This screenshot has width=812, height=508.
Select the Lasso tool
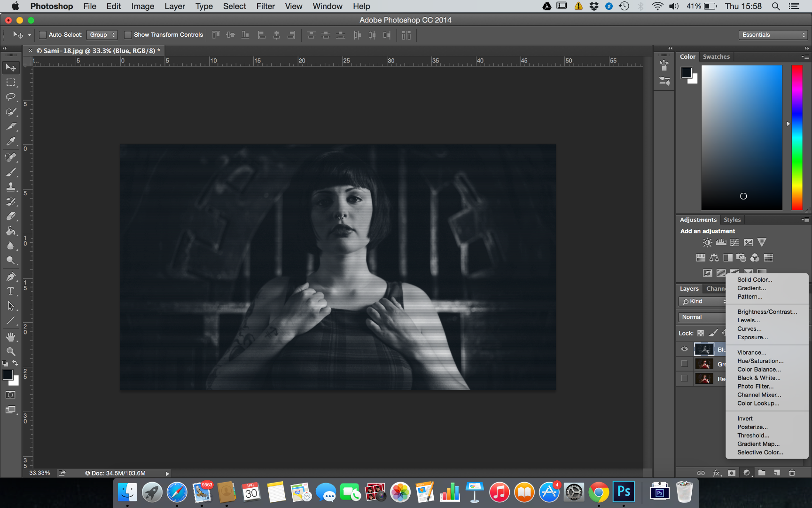coord(10,97)
